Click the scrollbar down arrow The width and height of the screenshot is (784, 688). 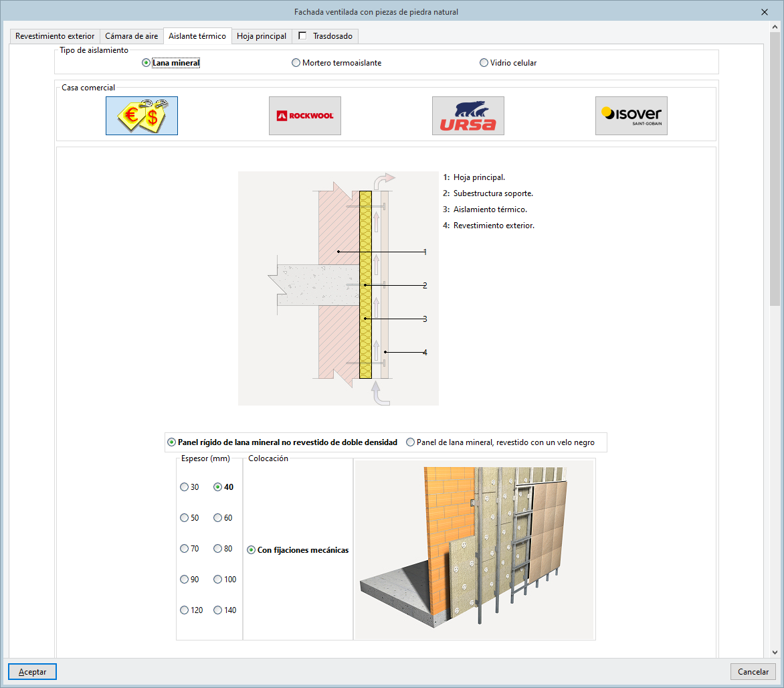(775, 652)
